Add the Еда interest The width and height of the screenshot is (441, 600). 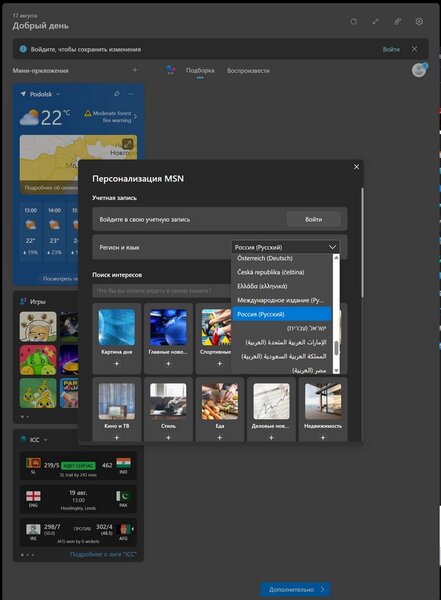[x=220, y=437]
